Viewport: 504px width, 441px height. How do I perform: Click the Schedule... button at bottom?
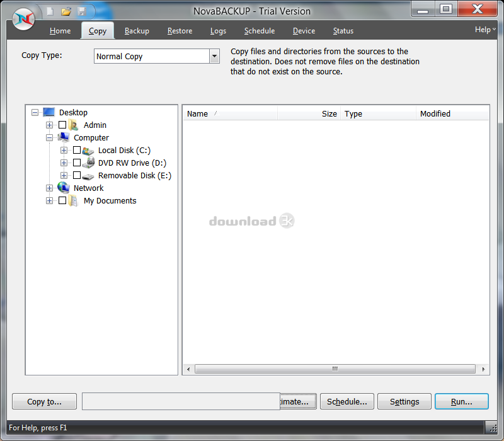click(347, 401)
